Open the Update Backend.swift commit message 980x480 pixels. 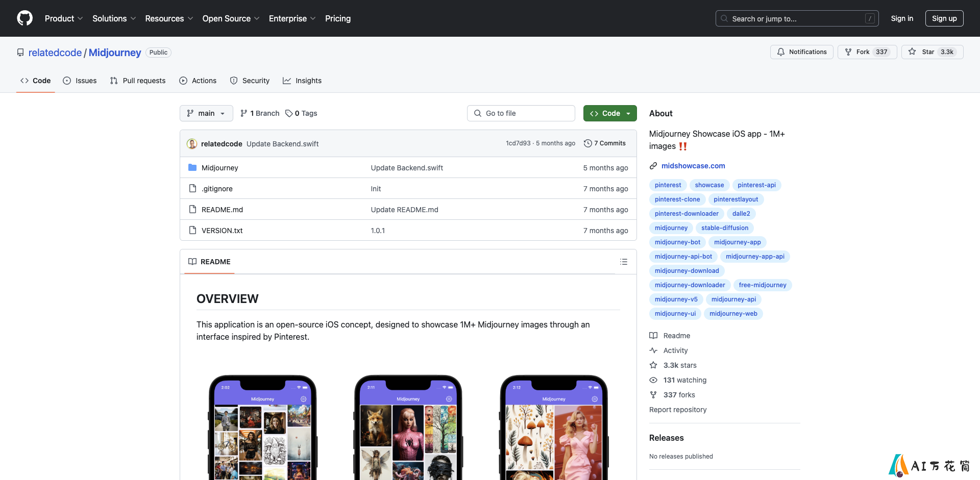(282, 144)
